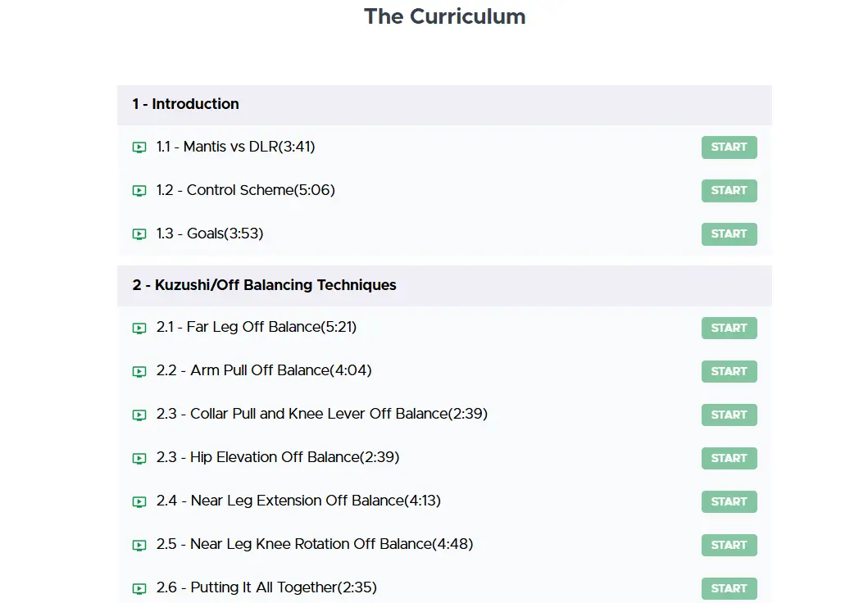Viewport: 868px width, 603px height.
Task: Click the video icon beside 1.3 Goals
Action: pyautogui.click(x=139, y=234)
